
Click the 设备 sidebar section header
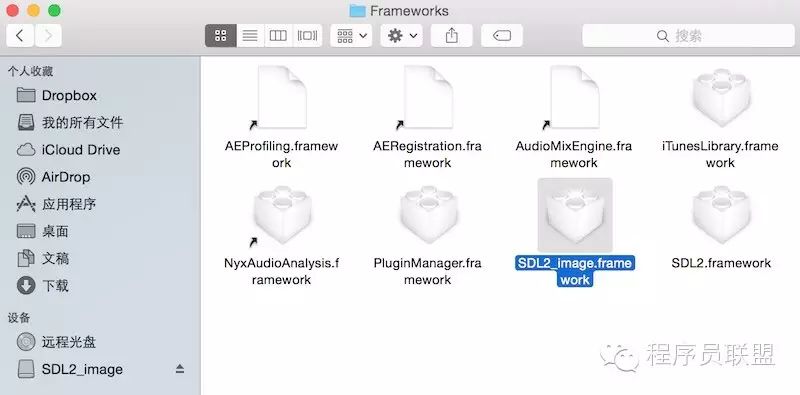(19, 318)
